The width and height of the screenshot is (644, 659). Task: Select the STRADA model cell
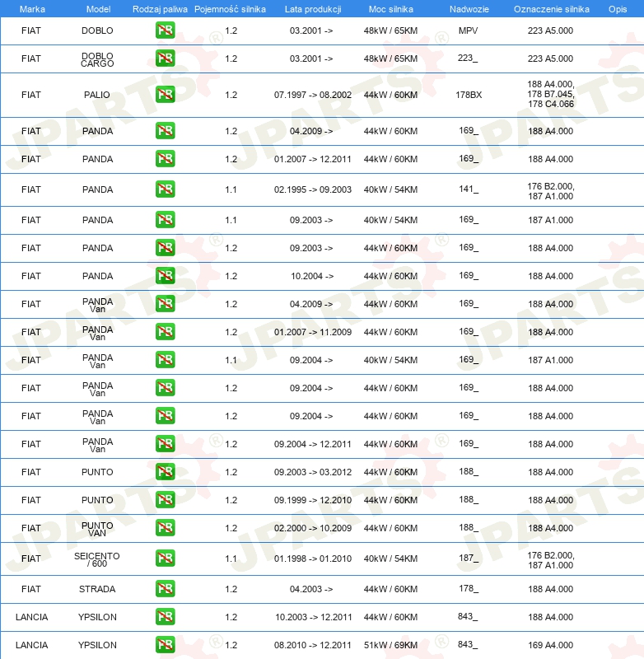(97, 589)
